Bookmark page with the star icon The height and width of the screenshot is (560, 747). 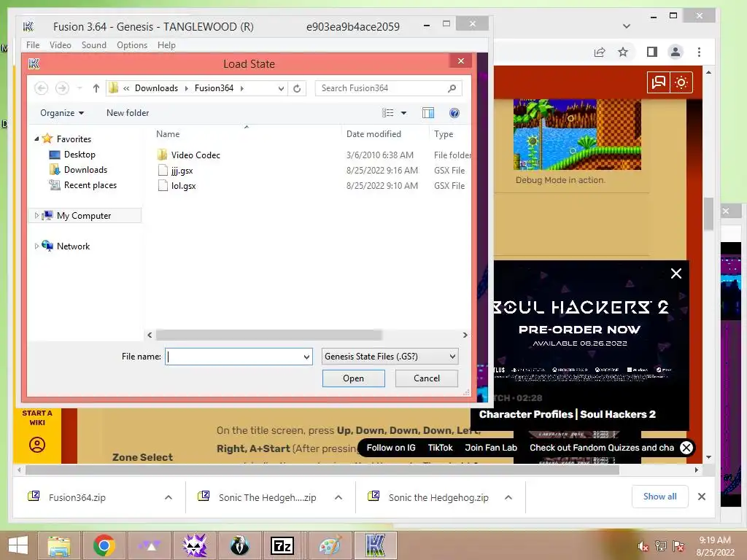click(x=623, y=52)
